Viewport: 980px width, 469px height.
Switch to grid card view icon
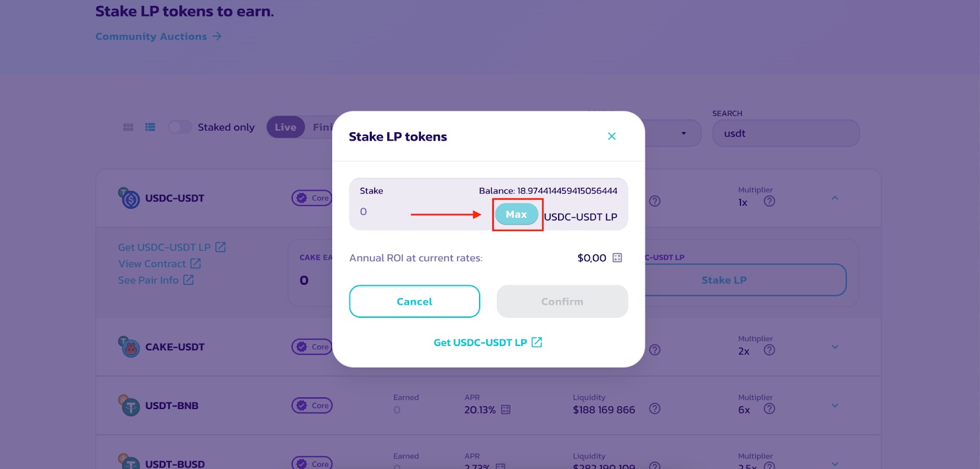[128, 127]
